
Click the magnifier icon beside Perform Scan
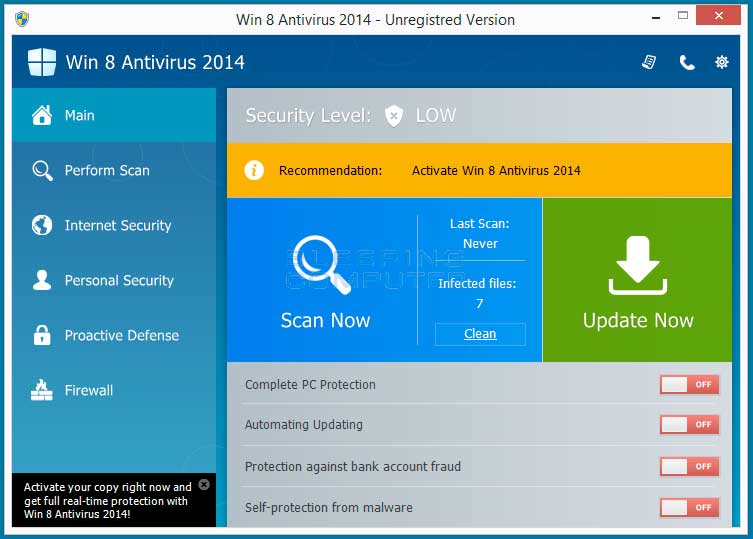pyautogui.click(x=42, y=171)
